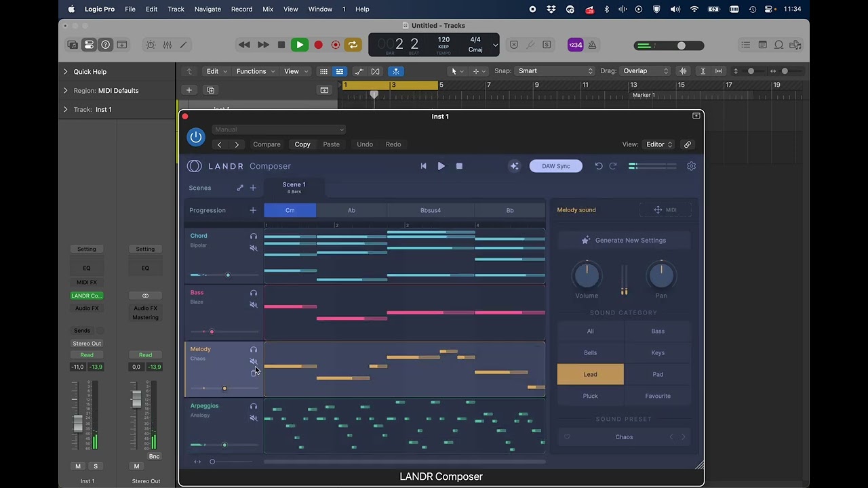Screen dimensions: 868x488
Task: Click the Fast Forward transport button
Action: click(263, 45)
